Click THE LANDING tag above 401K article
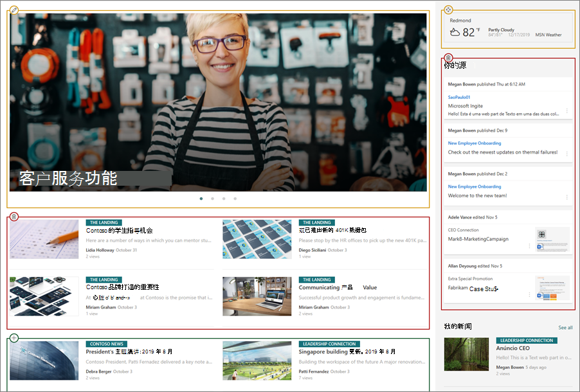 coord(316,222)
